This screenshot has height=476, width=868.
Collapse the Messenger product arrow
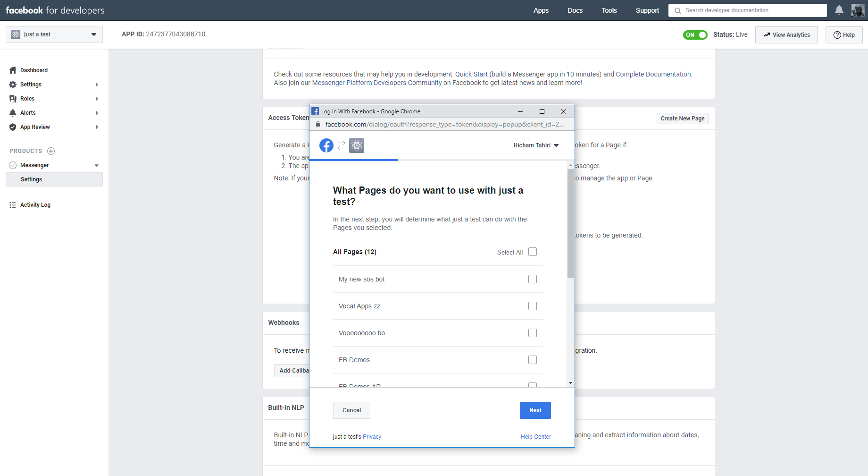tap(97, 165)
